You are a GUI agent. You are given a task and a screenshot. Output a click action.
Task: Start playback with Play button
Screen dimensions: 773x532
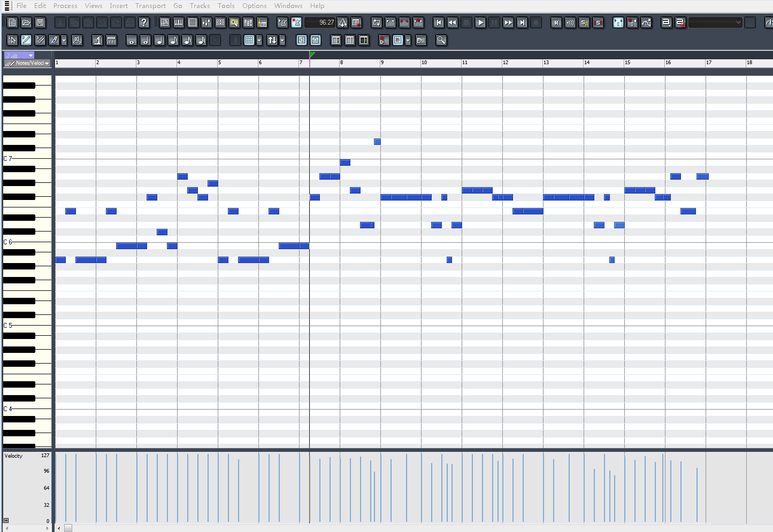pyautogui.click(x=480, y=22)
